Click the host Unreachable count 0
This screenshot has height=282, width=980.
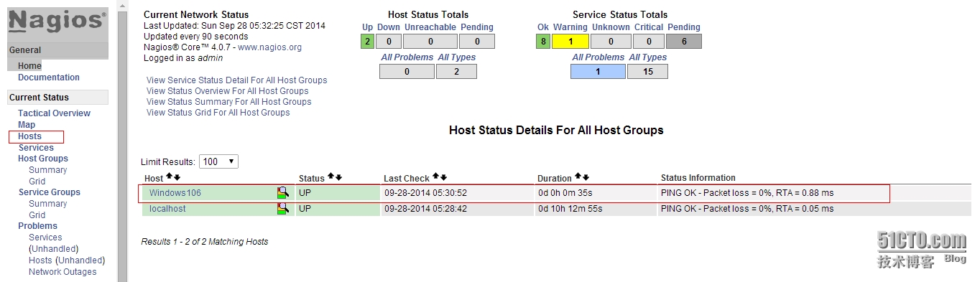point(431,42)
